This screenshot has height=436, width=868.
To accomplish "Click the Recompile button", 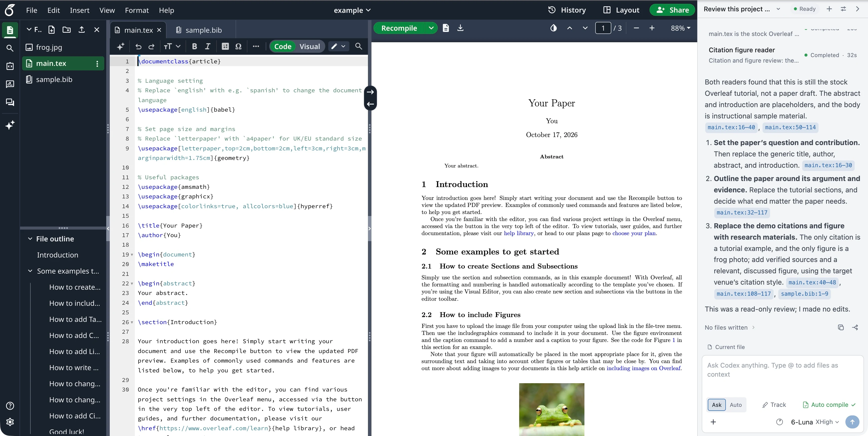I will (399, 28).
